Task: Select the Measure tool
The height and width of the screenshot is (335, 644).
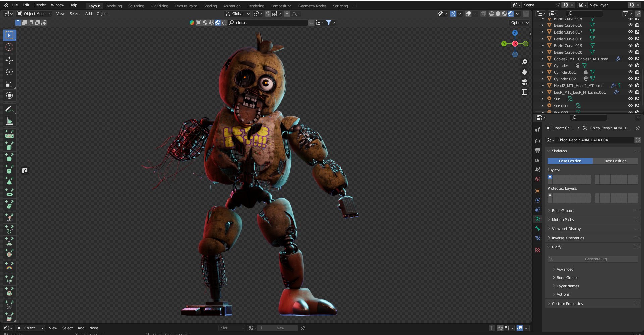Action: [9, 121]
